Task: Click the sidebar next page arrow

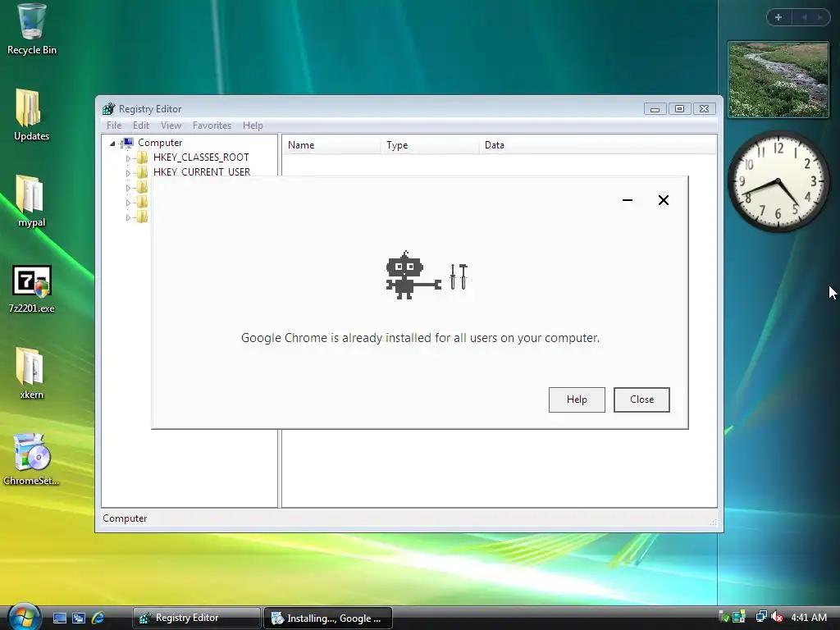Action: (x=820, y=18)
